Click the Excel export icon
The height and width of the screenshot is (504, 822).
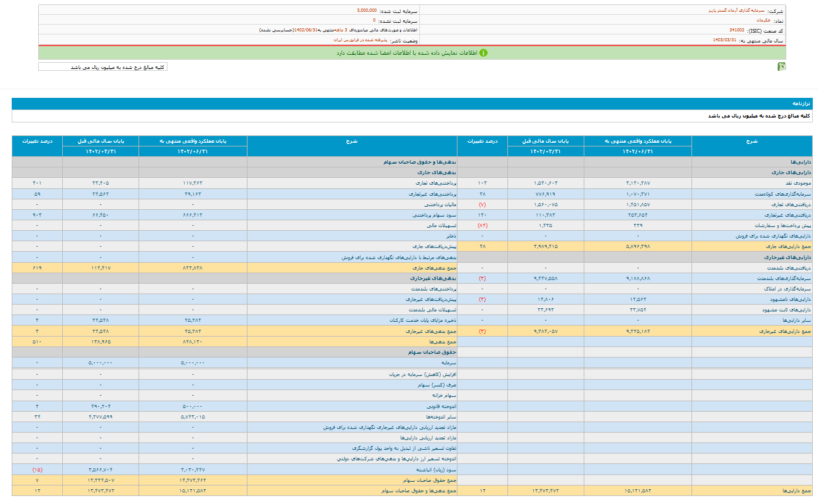781,66
